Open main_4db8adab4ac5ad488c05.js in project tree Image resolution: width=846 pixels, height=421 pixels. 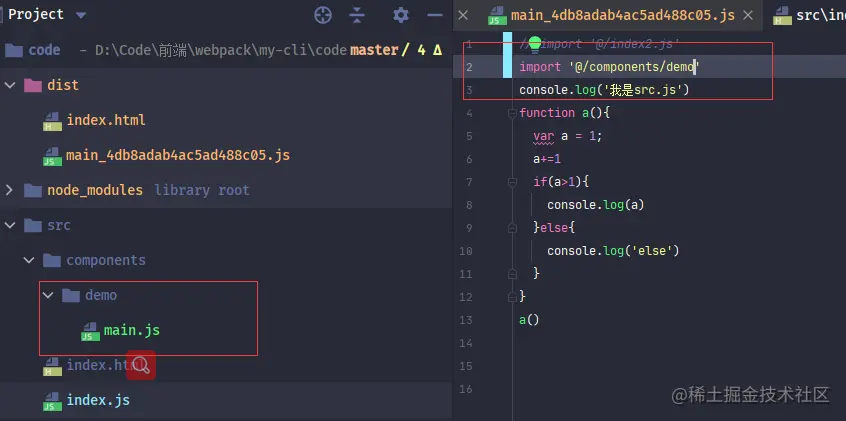tap(178, 155)
